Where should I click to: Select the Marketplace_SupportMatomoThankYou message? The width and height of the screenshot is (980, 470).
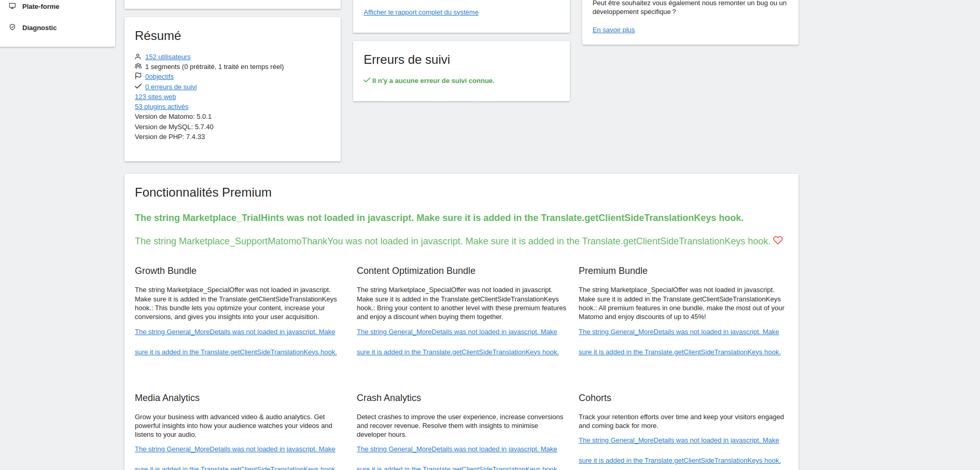pyautogui.click(x=453, y=241)
